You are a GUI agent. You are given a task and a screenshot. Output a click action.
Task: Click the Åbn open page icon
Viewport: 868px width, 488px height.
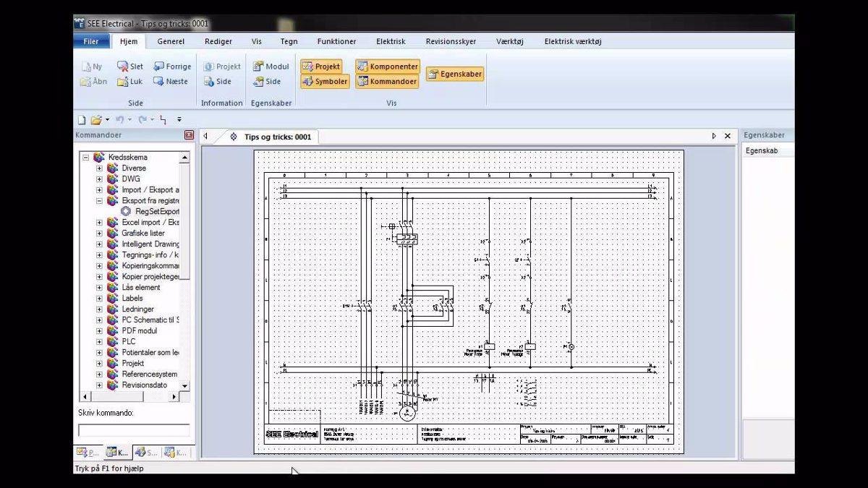[85, 82]
